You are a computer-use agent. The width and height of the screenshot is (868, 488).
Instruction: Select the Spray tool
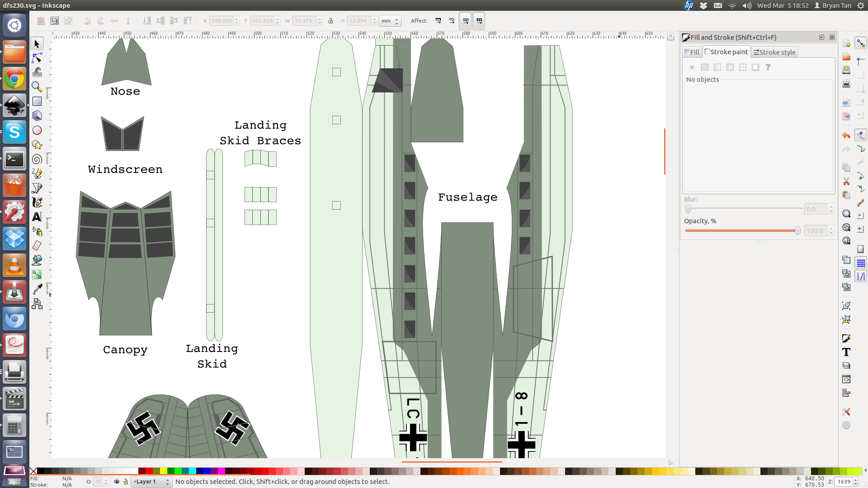point(37,231)
